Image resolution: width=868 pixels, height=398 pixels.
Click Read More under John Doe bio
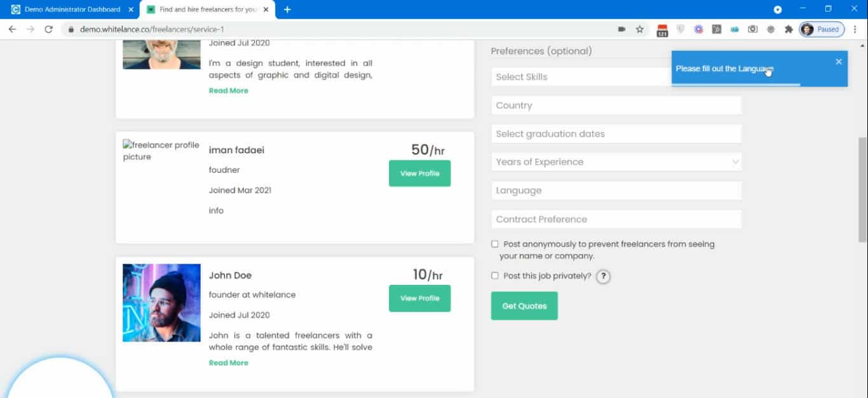[x=229, y=363]
